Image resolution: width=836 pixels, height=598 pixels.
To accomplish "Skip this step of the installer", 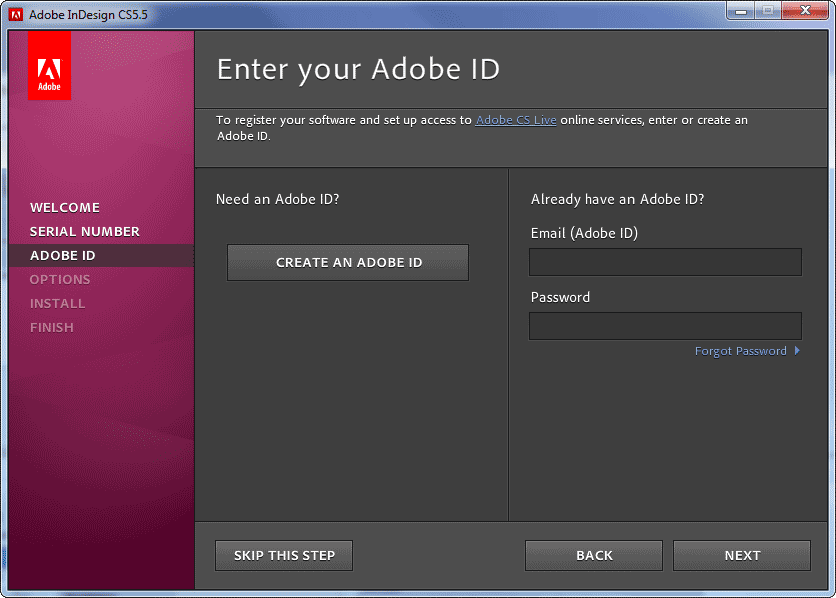I will pos(284,555).
